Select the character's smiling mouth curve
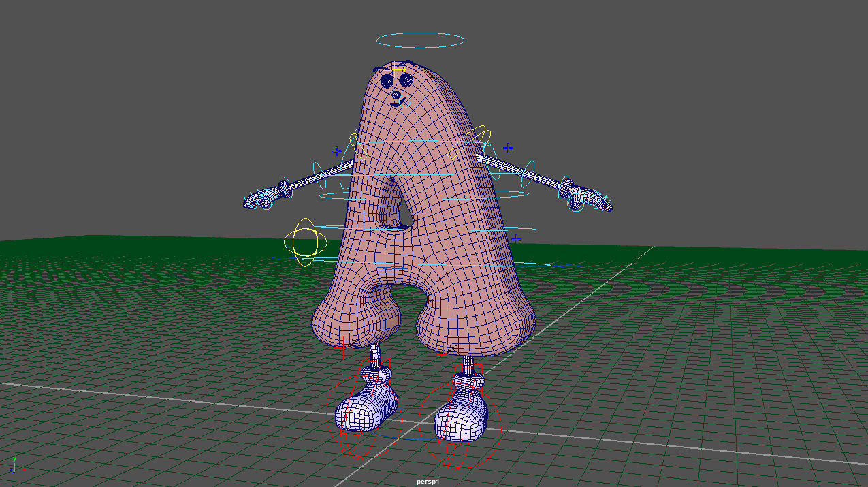Viewport: 868px width, 487px height. click(398, 104)
